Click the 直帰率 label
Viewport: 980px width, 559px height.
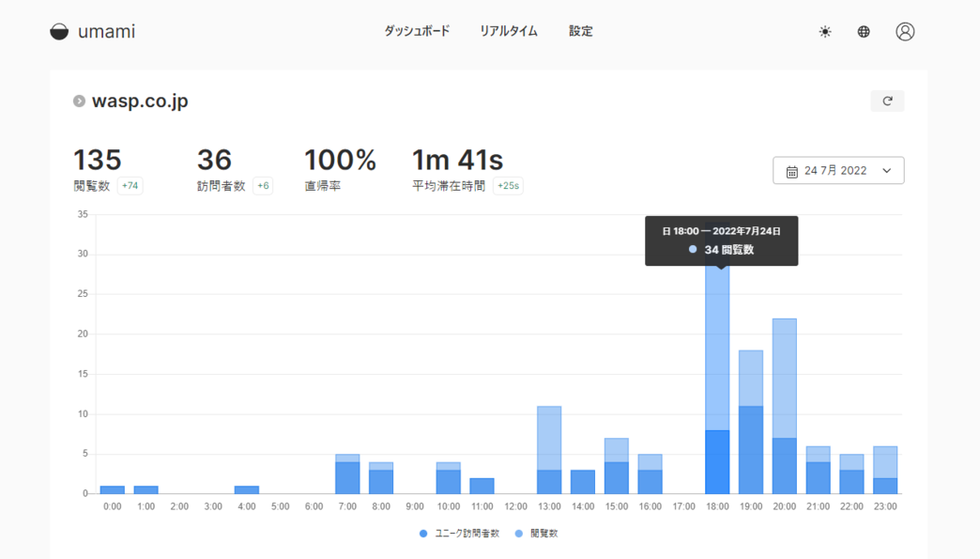click(x=323, y=186)
